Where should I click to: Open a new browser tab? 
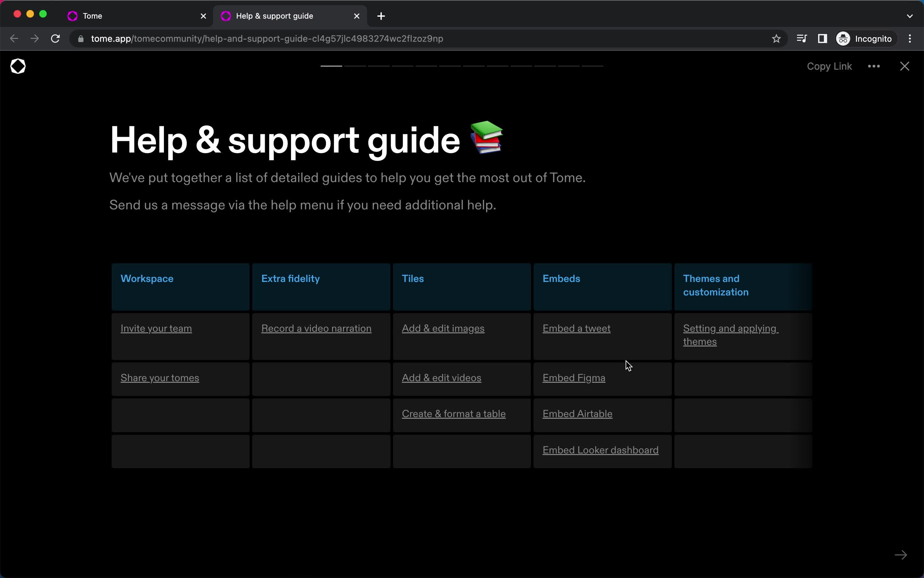381,16
